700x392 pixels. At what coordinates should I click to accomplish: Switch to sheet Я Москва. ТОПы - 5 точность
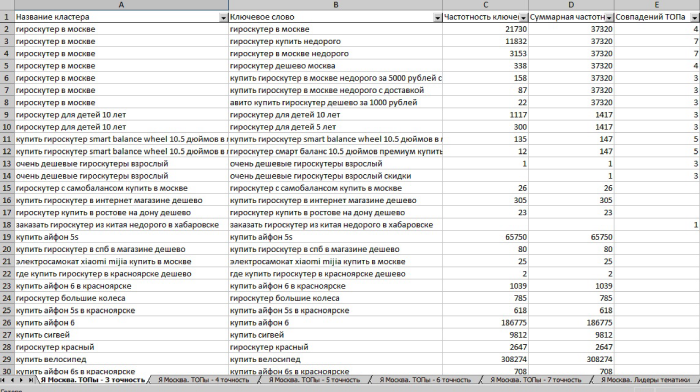(x=314, y=380)
